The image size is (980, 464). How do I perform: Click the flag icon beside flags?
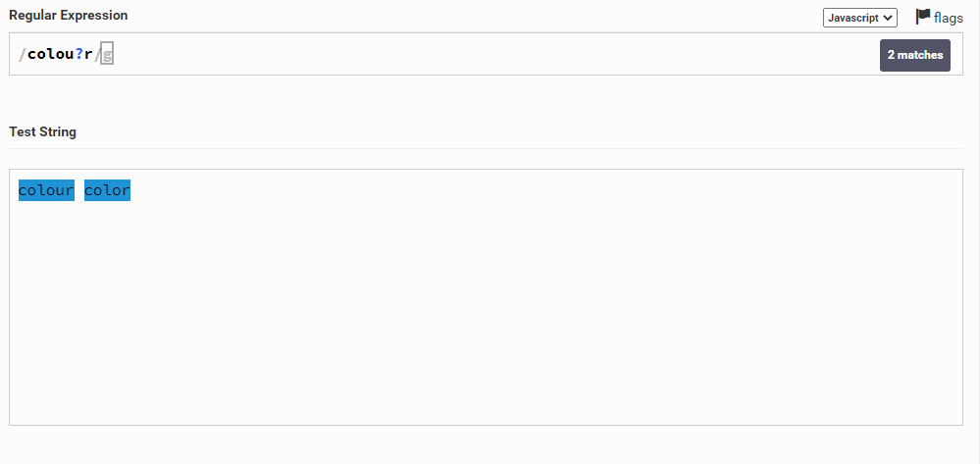coord(923,17)
